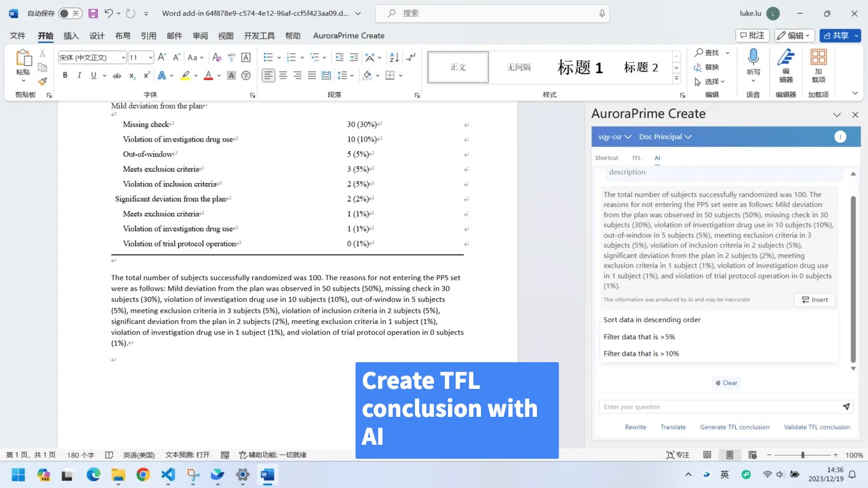The width and height of the screenshot is (868, 488).
Task: Collapse the AuroraPrime Create pane chevron
Action: 837,115
